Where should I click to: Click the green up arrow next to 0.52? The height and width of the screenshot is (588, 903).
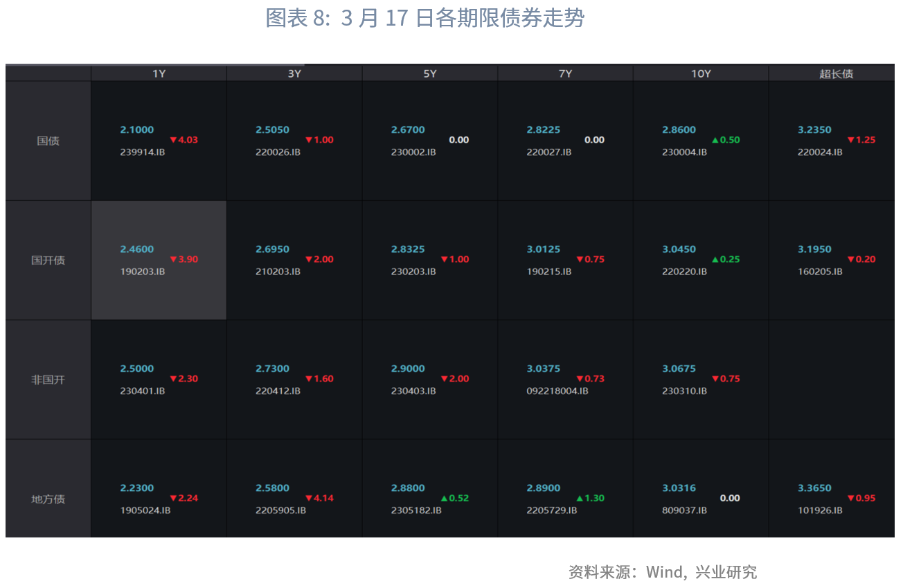tap(445, 498)
